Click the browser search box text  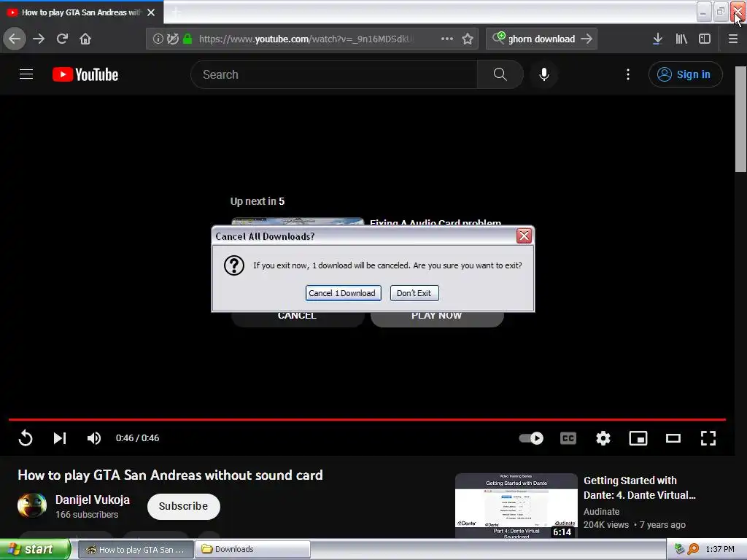tap(541, 39)
